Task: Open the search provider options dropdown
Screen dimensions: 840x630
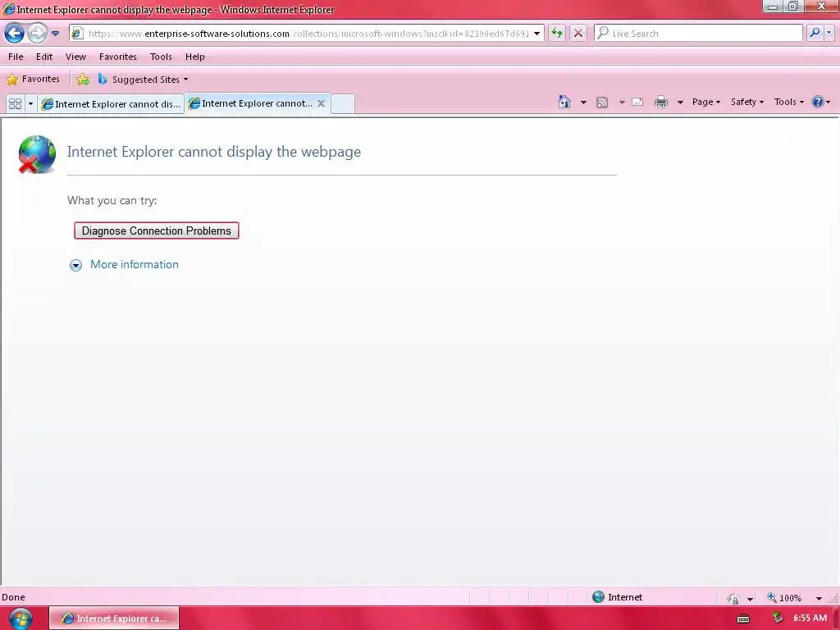Action: click(829, 33)
